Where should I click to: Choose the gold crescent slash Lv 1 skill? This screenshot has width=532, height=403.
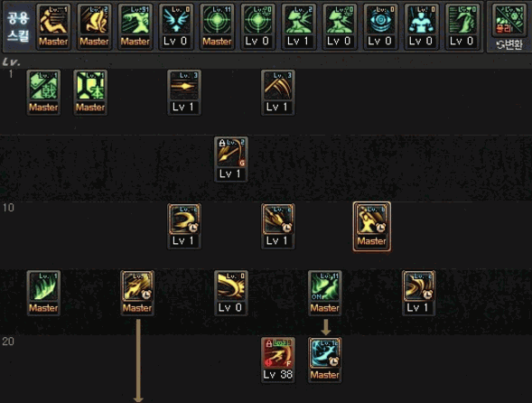pos(184,227)
